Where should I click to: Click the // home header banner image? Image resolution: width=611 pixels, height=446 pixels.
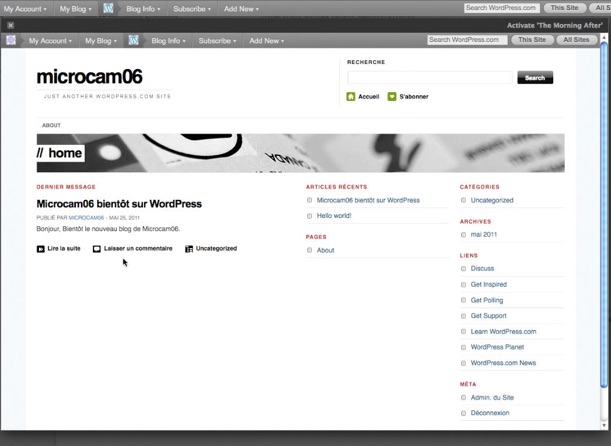point(300,153)
